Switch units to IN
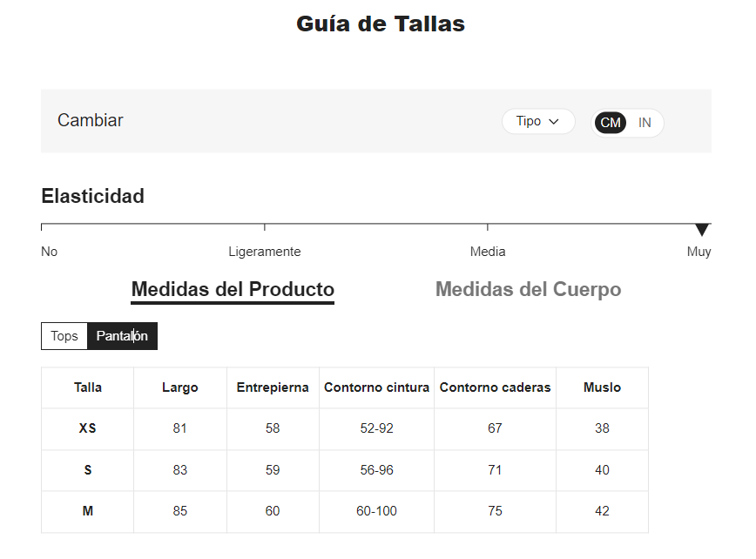The width and height of the screenshot is (756, 559). click(x=645, y=123)
